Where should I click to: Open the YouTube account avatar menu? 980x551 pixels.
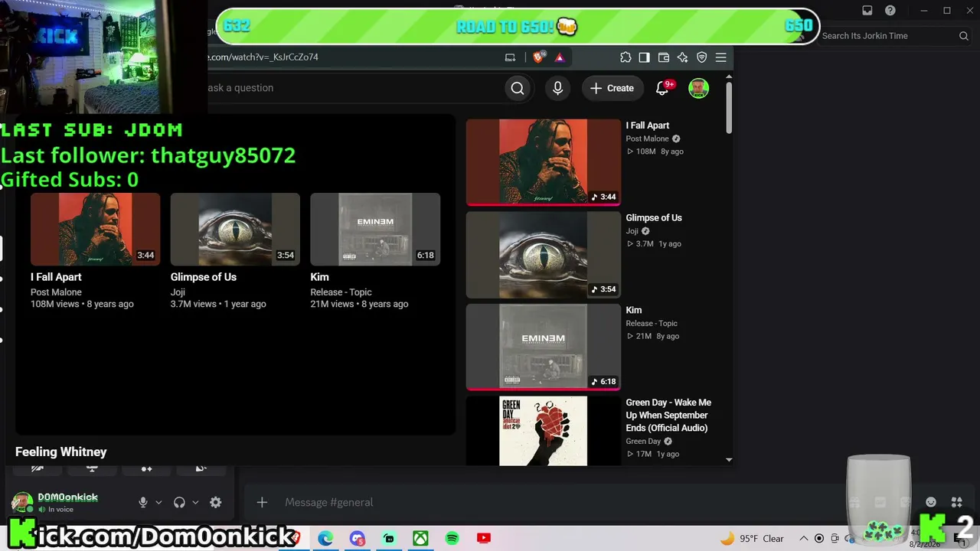(x=698, y=88)
